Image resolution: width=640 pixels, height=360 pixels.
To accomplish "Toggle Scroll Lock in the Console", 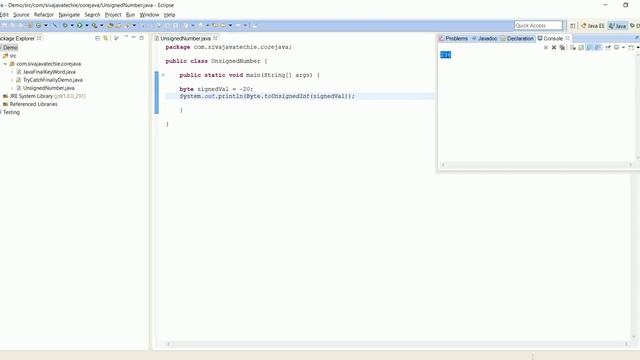I will (581, 48).
